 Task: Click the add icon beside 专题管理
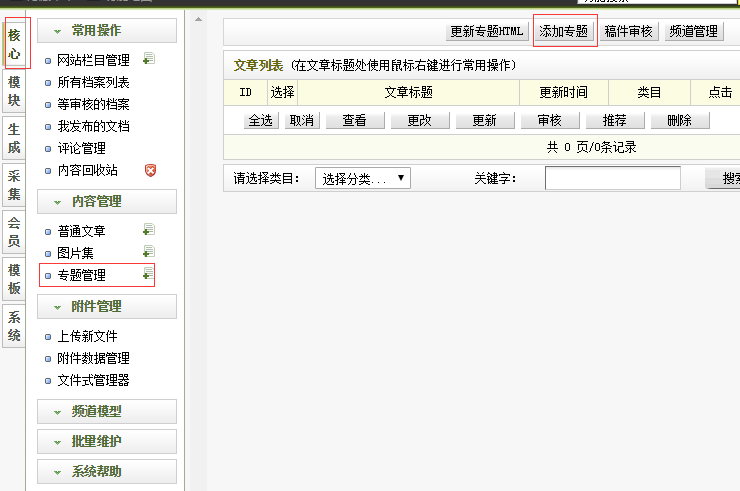point(148,274)
